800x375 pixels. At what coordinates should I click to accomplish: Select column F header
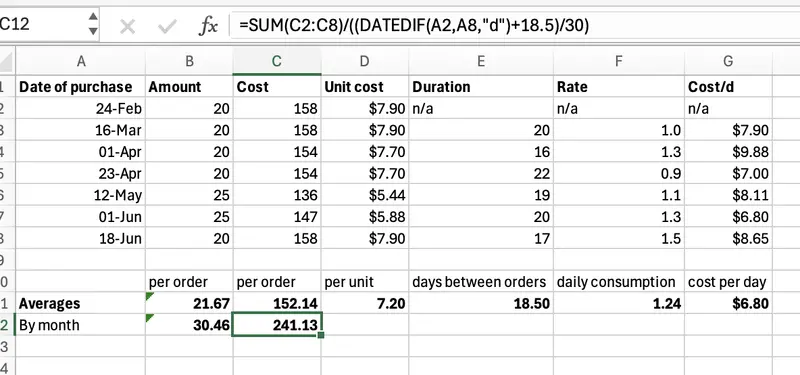[x=619, y=61]
